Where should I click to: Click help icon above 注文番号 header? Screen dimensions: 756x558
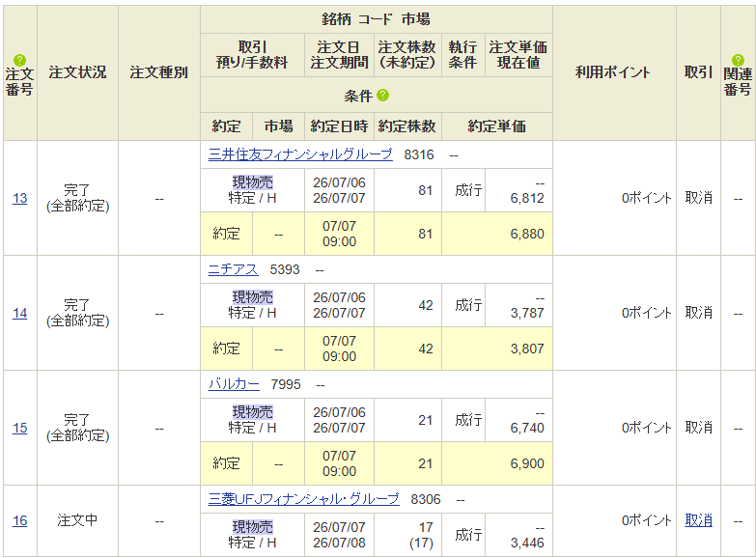pyautogui.click(x=19, y=60)
